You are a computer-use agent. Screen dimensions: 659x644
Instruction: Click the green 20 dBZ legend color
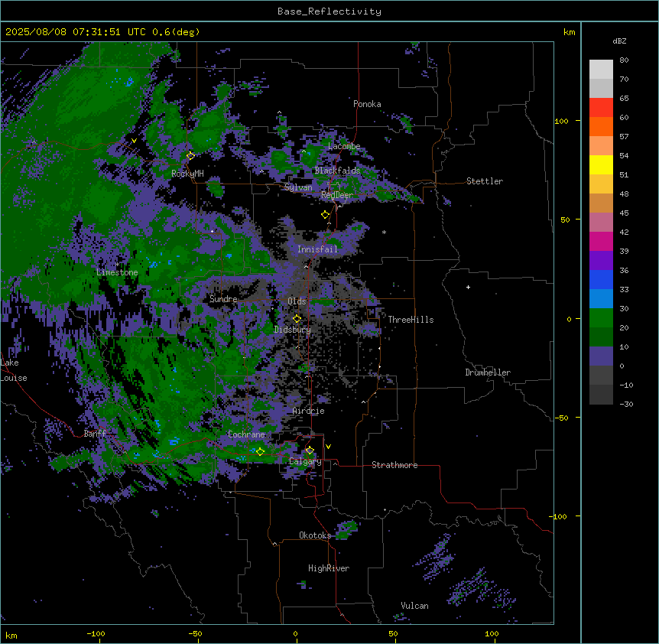coord(601,318)
